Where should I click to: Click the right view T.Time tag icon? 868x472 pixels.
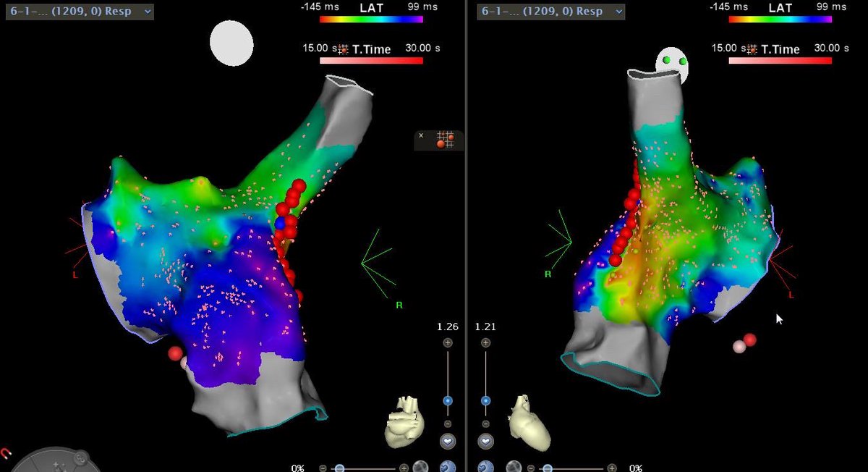[x=753, y=49]
